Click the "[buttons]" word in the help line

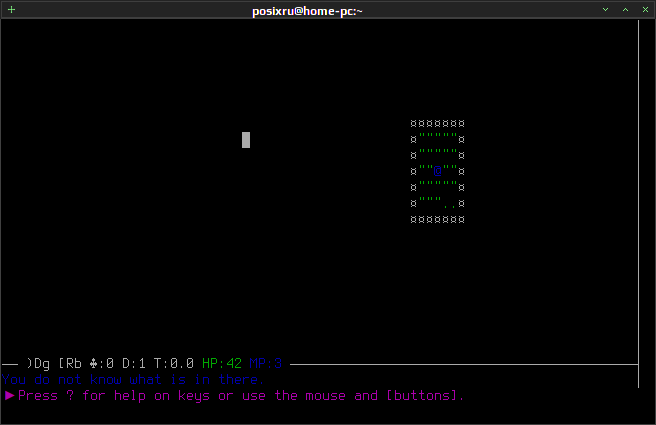(424, 396)
